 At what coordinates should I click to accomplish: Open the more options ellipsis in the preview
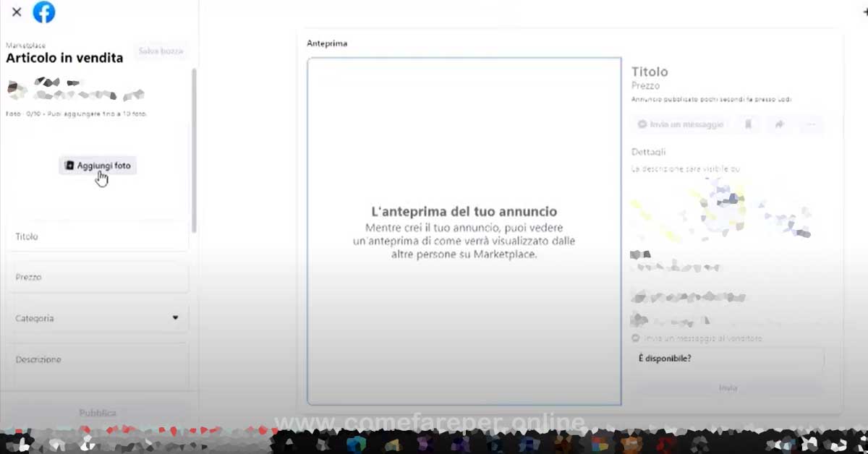point(810,124)
